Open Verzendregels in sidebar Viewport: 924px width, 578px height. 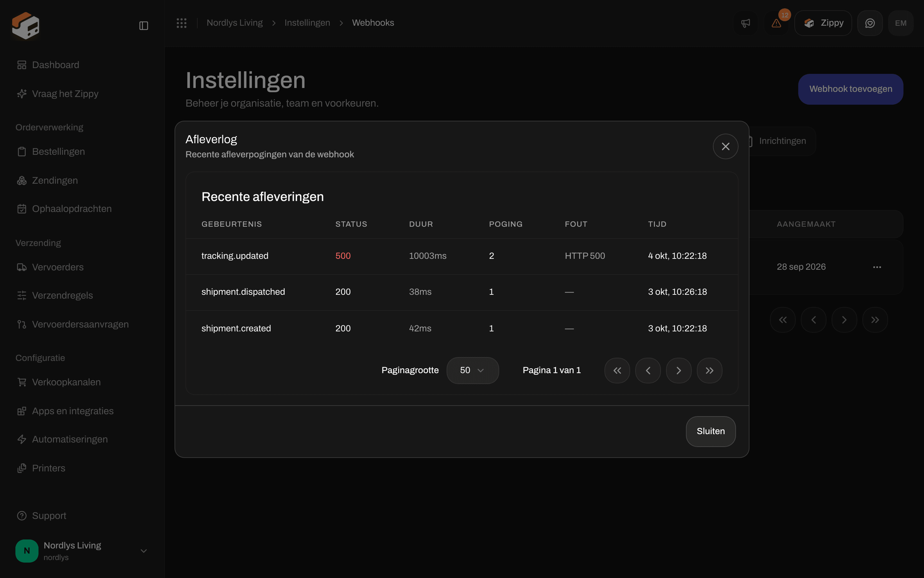(55, 295)
